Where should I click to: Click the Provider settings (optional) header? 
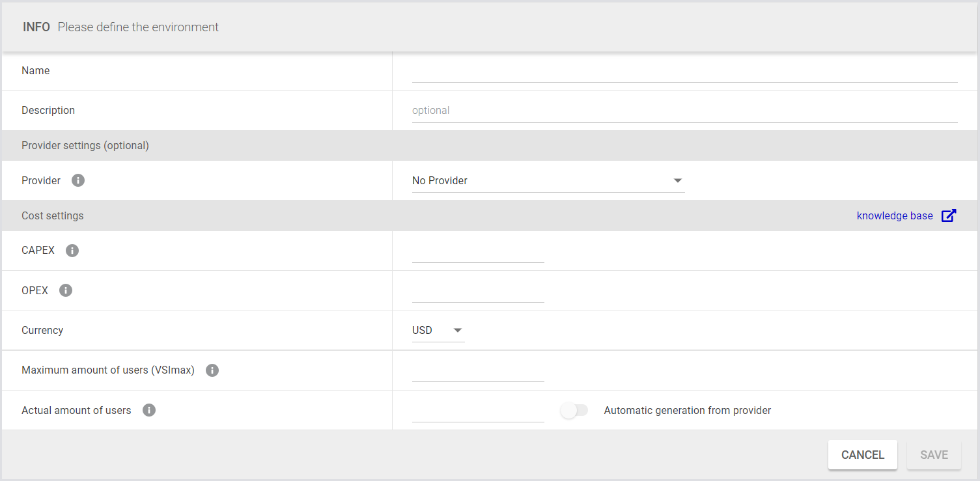85,146
